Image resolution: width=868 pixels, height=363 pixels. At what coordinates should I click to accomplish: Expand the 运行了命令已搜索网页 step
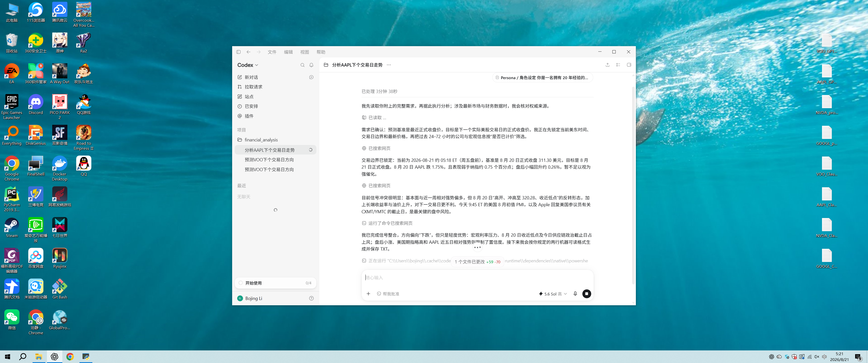click(387, 223)
